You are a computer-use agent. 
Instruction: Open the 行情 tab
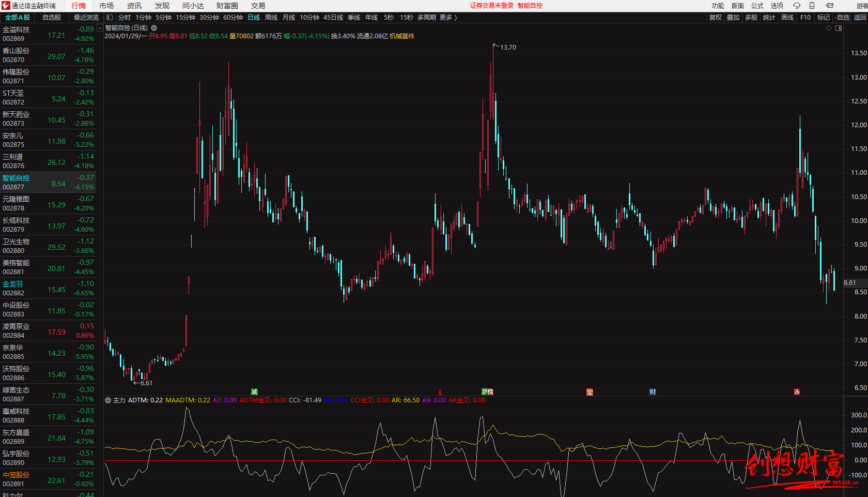coord(79,6)
